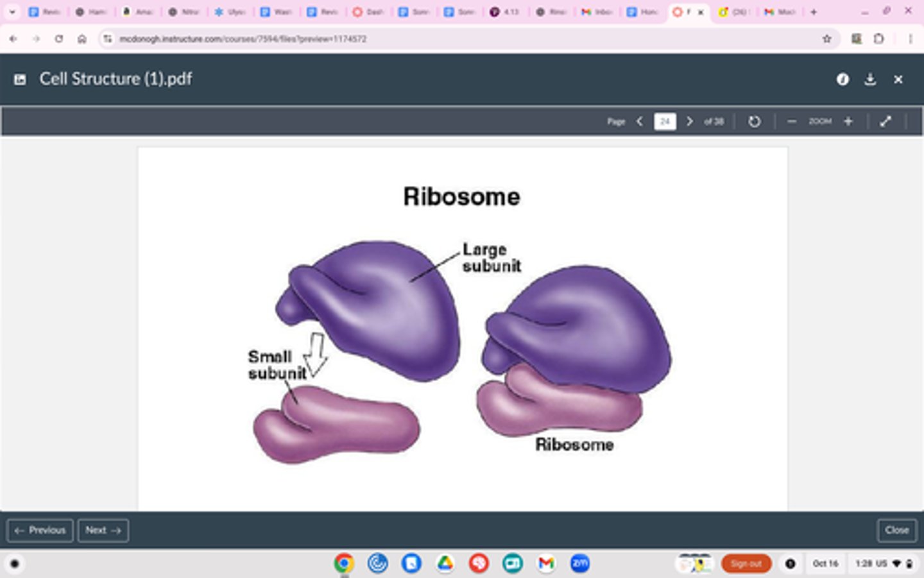Open the recent files tote on shelf
924x578 pixels.
(695, 563)
